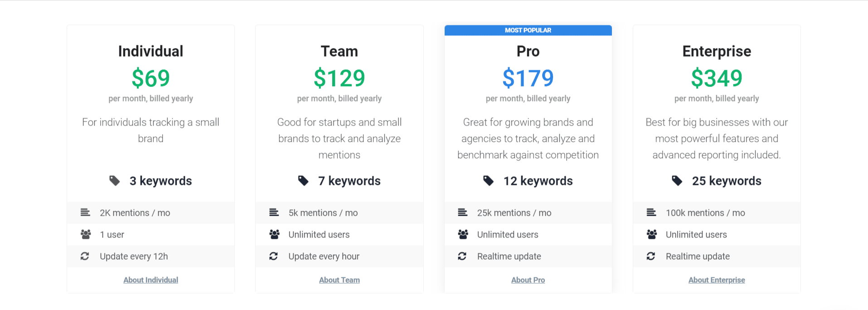This screenshot has width=868, height=310.
Task: Click the users icon in the Pro plan
Action: pyautogui.click(x=463, y=234)
